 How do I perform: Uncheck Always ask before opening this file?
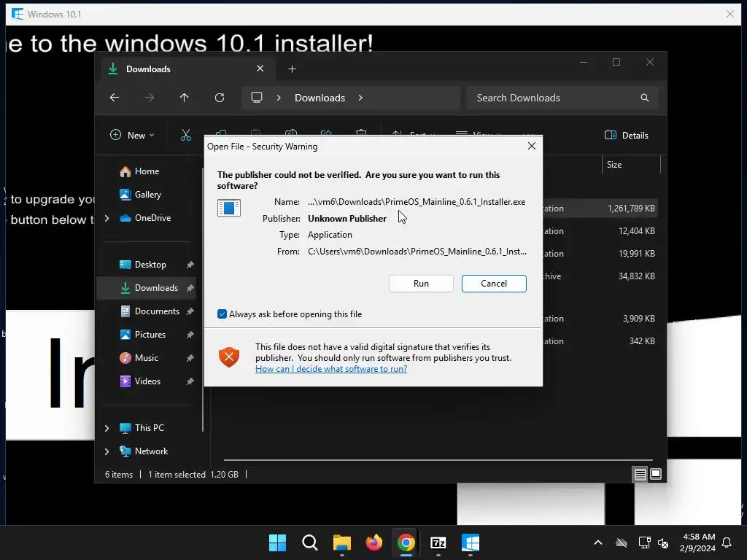point(222,314)
